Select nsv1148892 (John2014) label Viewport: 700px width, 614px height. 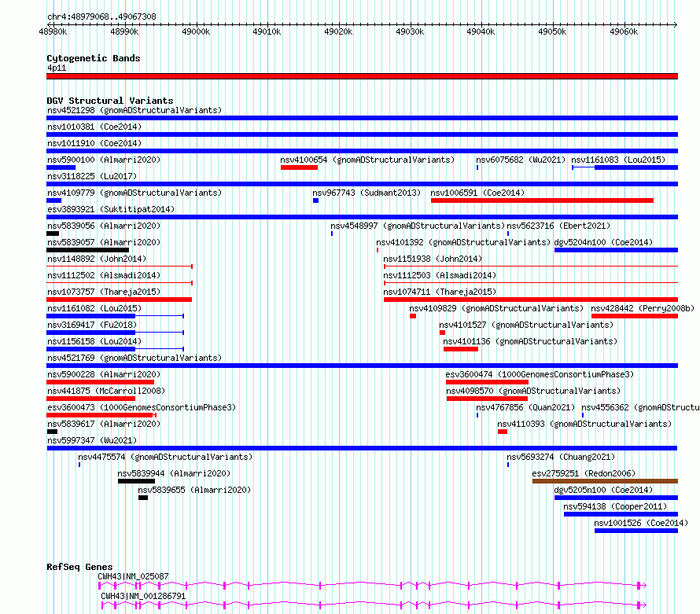pos(97,259)
